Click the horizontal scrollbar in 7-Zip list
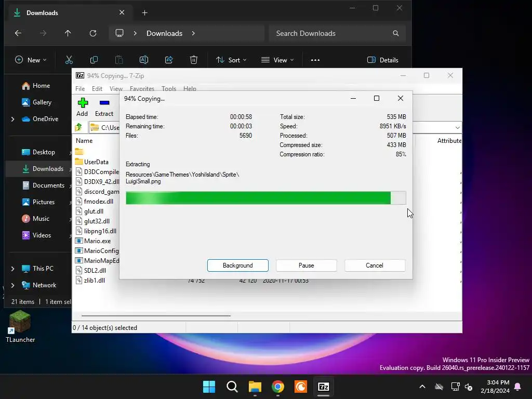 pos(156,315)
